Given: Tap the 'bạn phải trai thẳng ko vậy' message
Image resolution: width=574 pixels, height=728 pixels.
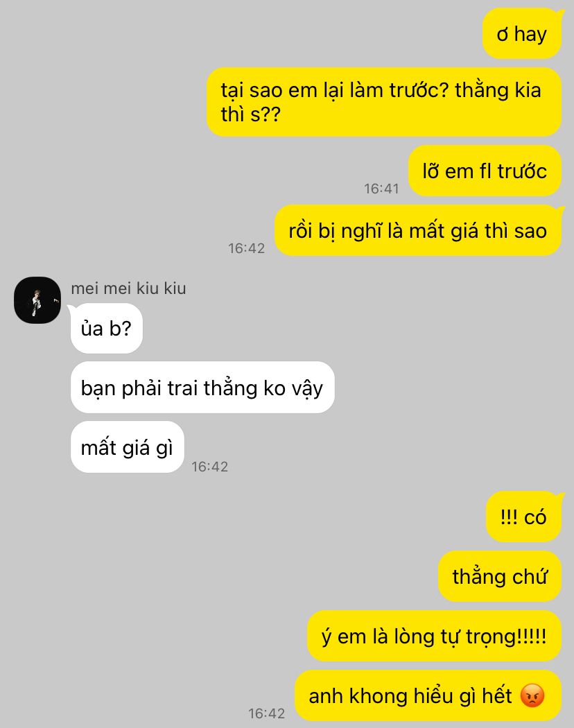Looking at the screenshot, I should tap(202, 388).
